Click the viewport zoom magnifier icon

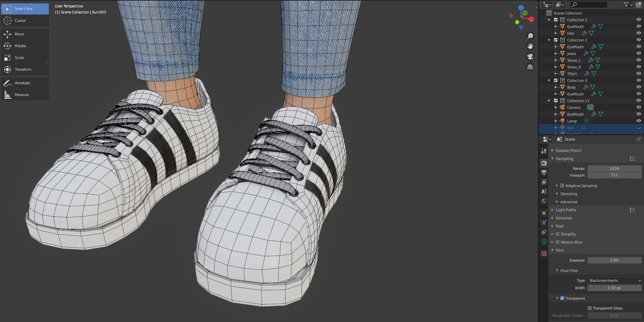point(530,36)
